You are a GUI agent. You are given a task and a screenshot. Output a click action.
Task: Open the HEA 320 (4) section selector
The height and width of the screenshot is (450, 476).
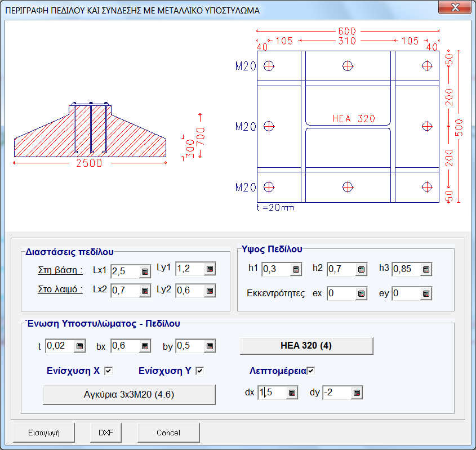pyautogui.click(x=306, y=346)
